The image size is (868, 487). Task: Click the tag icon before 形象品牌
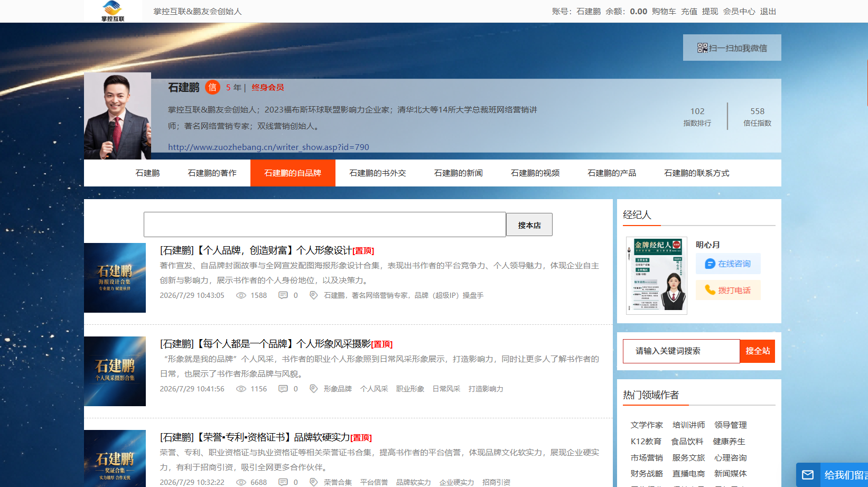[313, 389]
